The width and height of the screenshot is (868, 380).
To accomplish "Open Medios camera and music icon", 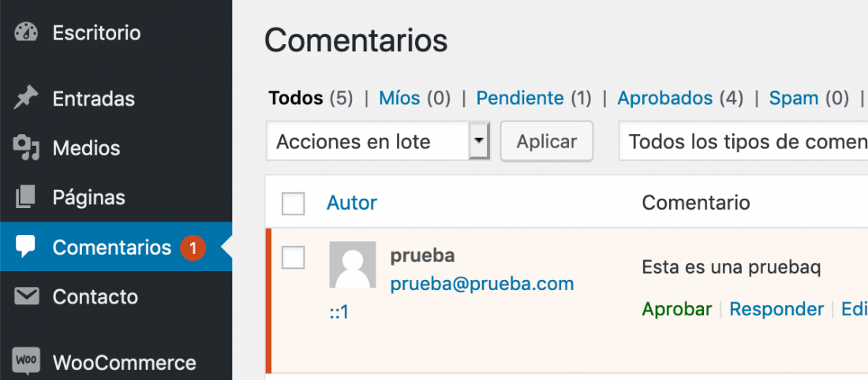I will click(x=25, y=148).
